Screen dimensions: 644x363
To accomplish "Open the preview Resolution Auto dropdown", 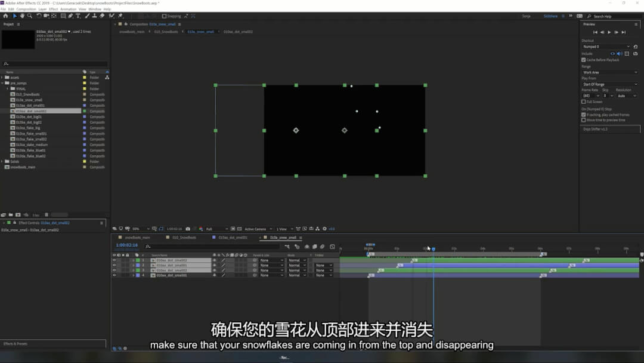I will [627, 96].
